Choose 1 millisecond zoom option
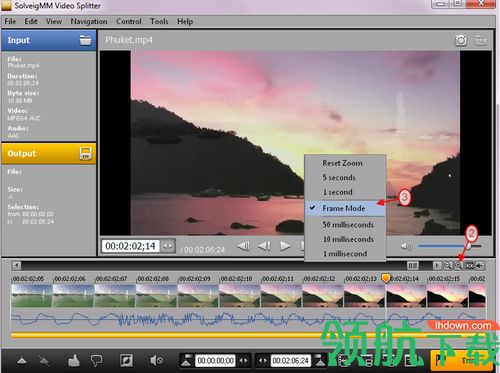500x373 pixels. (x=345, y=254)
